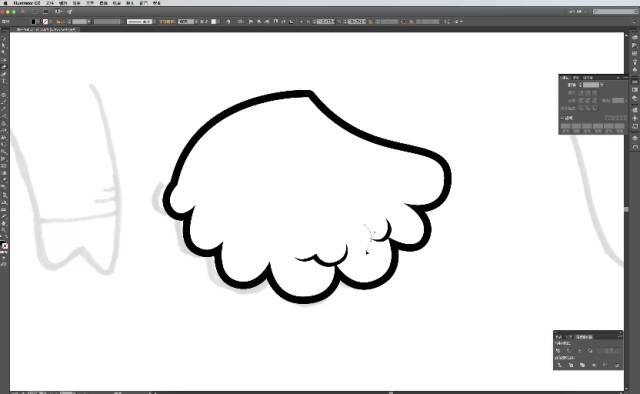The height and width of the screenshot is (394, 640).
Task: Switch to Gradient tab in Stroke panel group
Action: (576, 78)
